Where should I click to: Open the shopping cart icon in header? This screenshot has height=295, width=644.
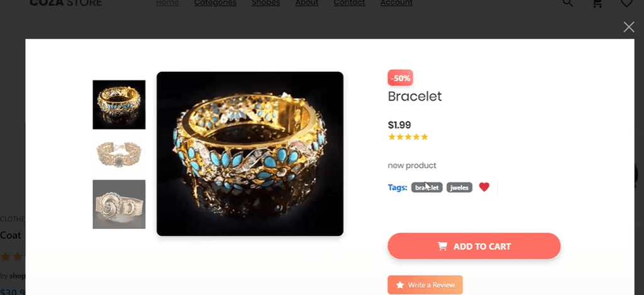597,4
